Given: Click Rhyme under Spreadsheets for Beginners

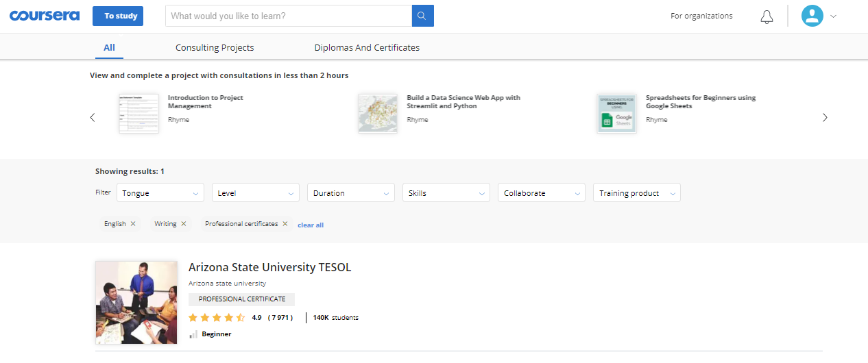Looking at the screenshot, I should point(656,120).
